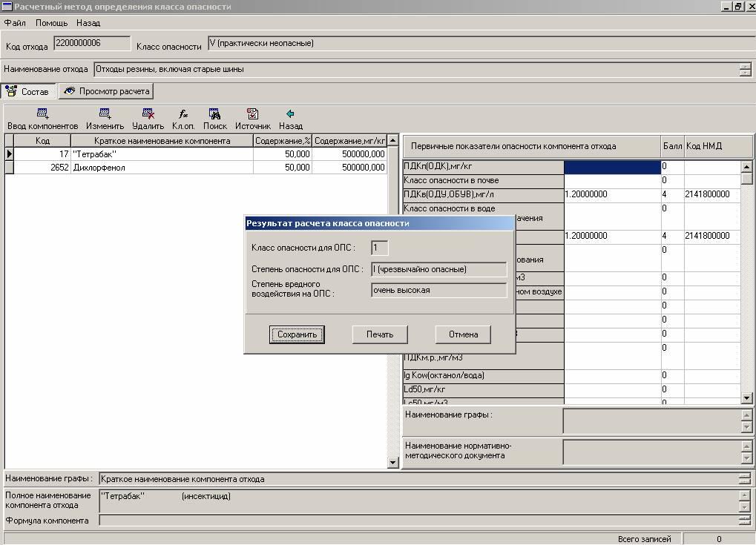Click the 'Изменить' edit component icon

[105, 114]
